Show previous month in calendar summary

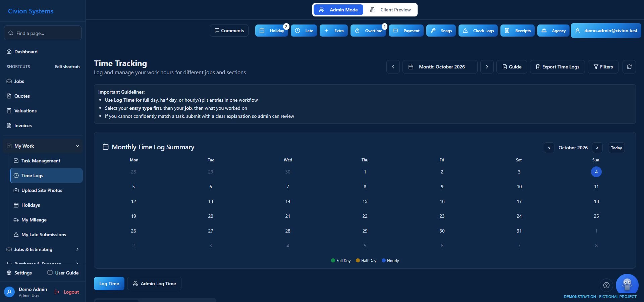pyautogui.click(x=549, y=148)
